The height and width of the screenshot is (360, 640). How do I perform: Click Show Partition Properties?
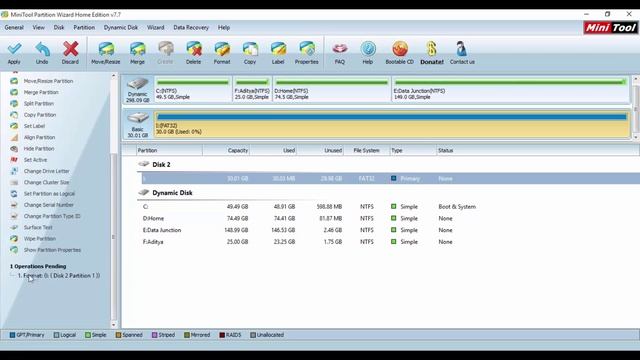click(52, 250)
